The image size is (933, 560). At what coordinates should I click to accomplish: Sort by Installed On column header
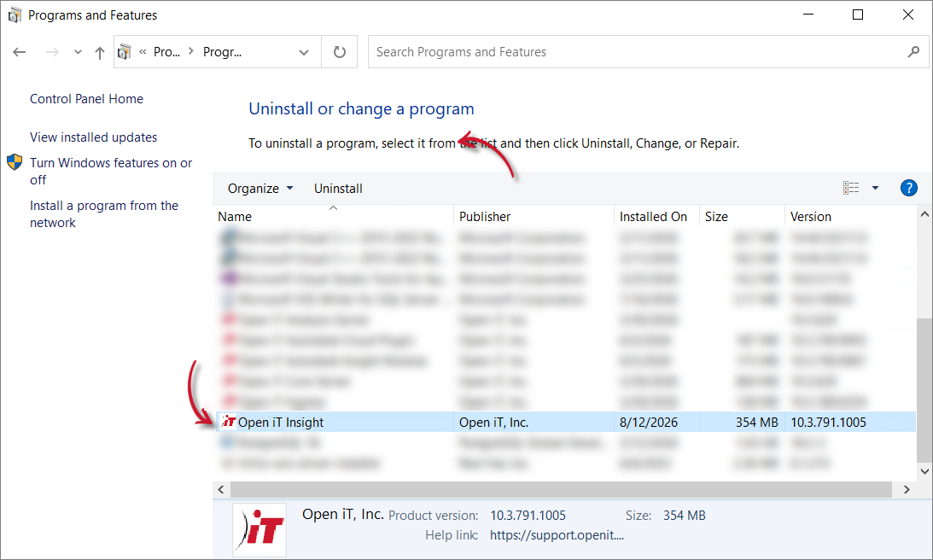click(x=657, y=217)
